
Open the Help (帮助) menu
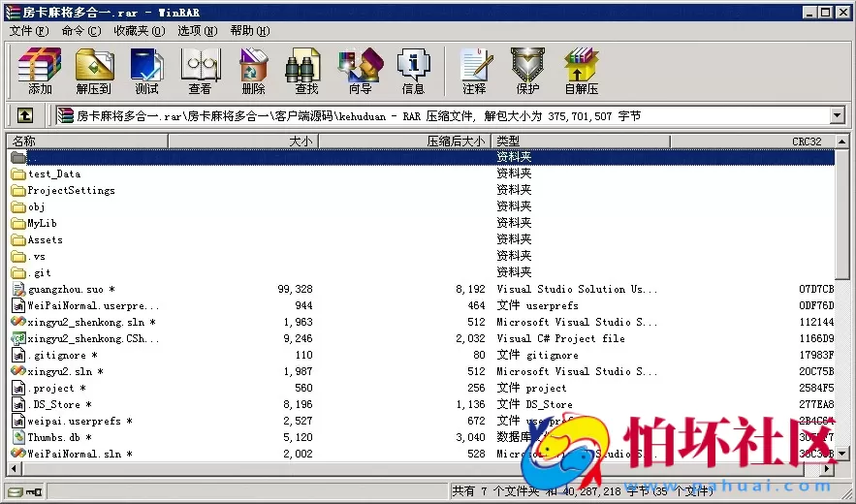click(x=249, y=31)
